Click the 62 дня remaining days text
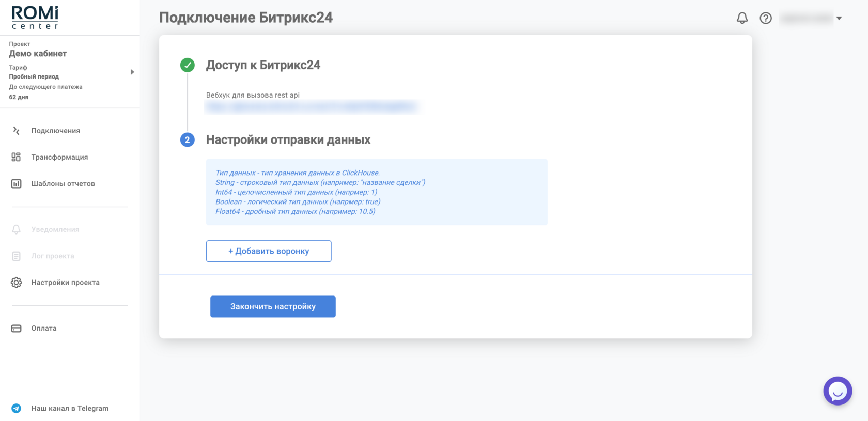 pyautogui.click(x=19, y=97)
